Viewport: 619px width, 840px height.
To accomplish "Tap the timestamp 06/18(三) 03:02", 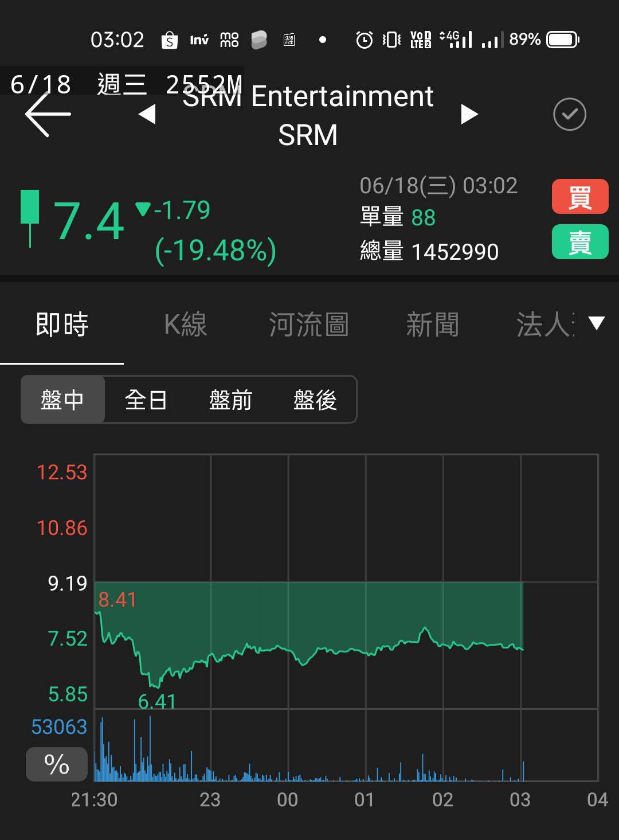I will point(438,185).
